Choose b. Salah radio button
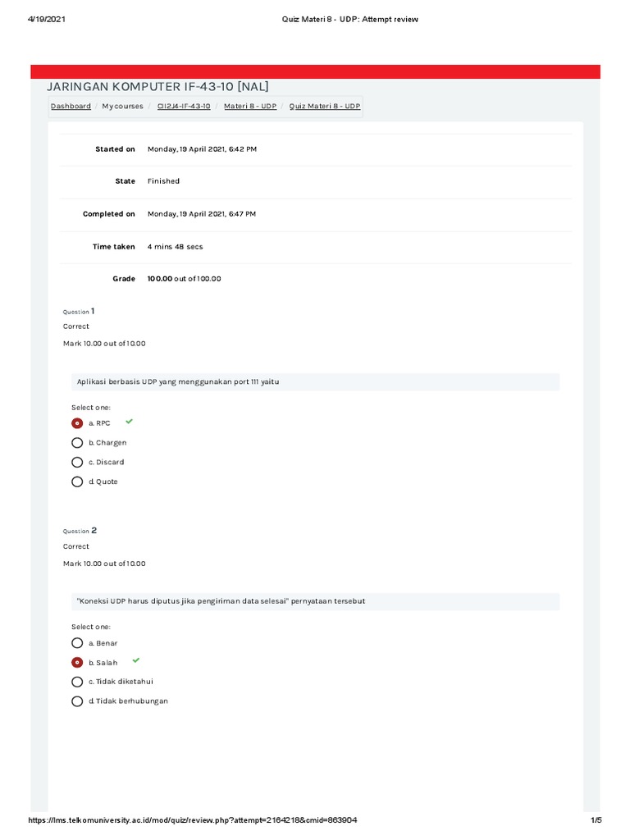The image size is (630, 840). tap(77, 663)
